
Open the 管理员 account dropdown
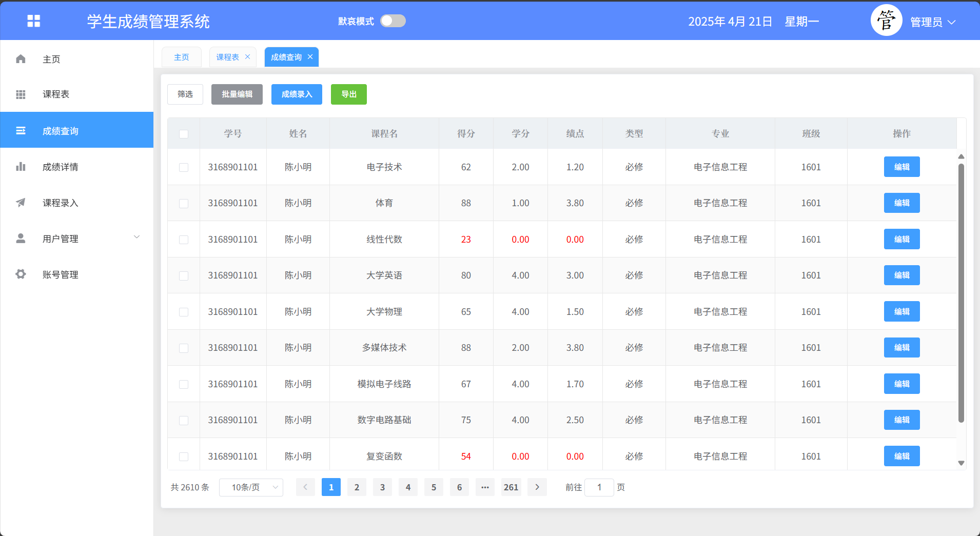click(932, 22)
